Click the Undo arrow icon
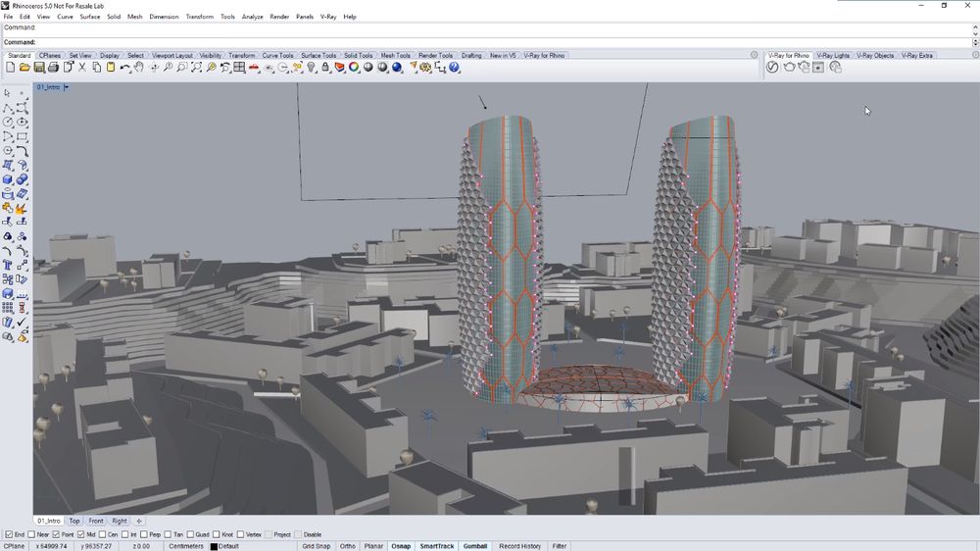The width and height of the screenshot is (980, 551). [125, 68]
